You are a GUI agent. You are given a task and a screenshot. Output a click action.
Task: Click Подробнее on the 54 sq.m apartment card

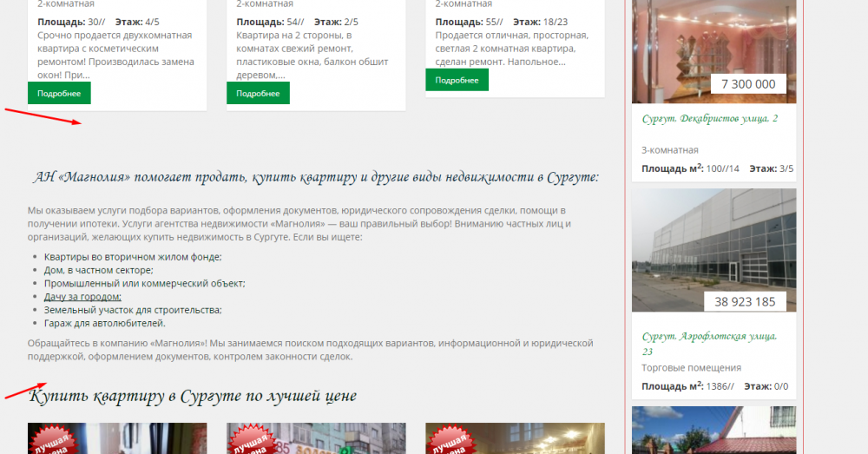258,93
